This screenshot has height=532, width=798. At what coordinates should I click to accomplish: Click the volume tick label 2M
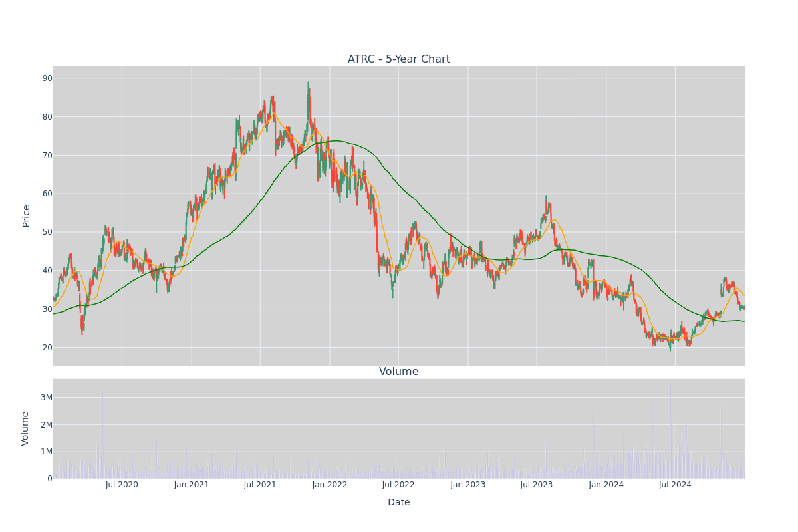coord(47,424)
